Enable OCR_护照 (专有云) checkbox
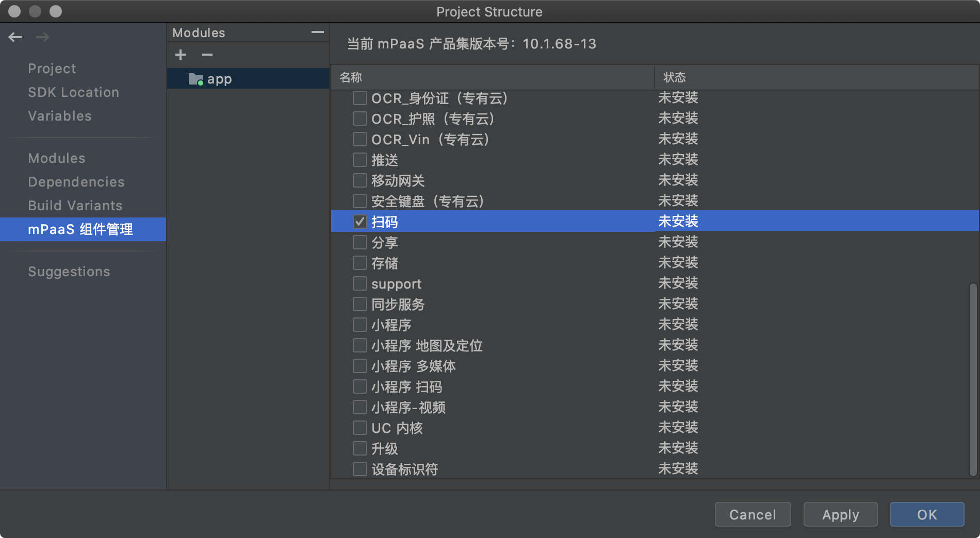The image size is (980, 538). tap(360, 119)
